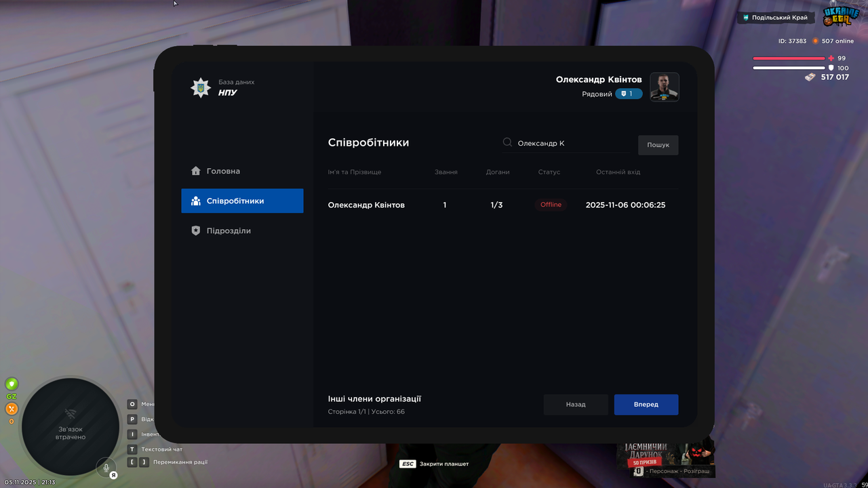Click the house icon beside Головна

pyautogui.click(x=196, y=171)
